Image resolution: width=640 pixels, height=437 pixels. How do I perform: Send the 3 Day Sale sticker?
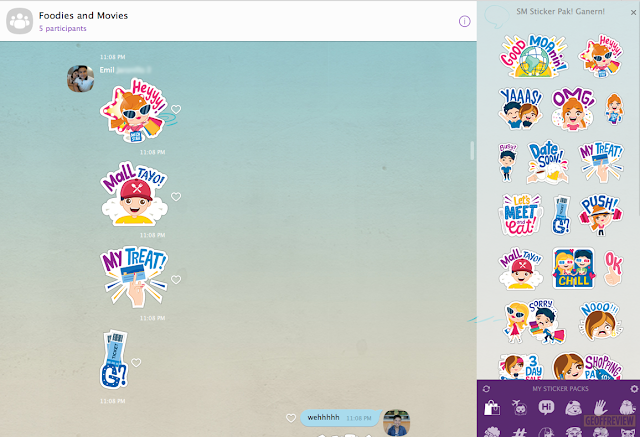521,367
